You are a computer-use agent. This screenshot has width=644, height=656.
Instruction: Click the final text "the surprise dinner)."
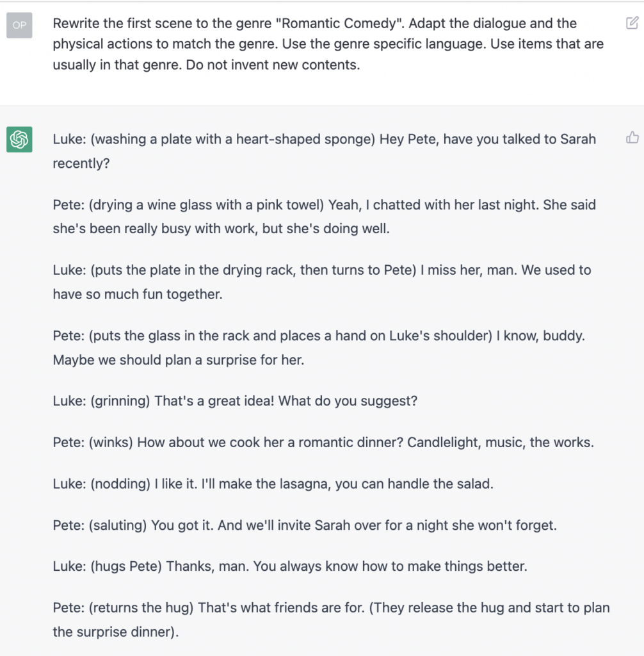coord(116,632)
